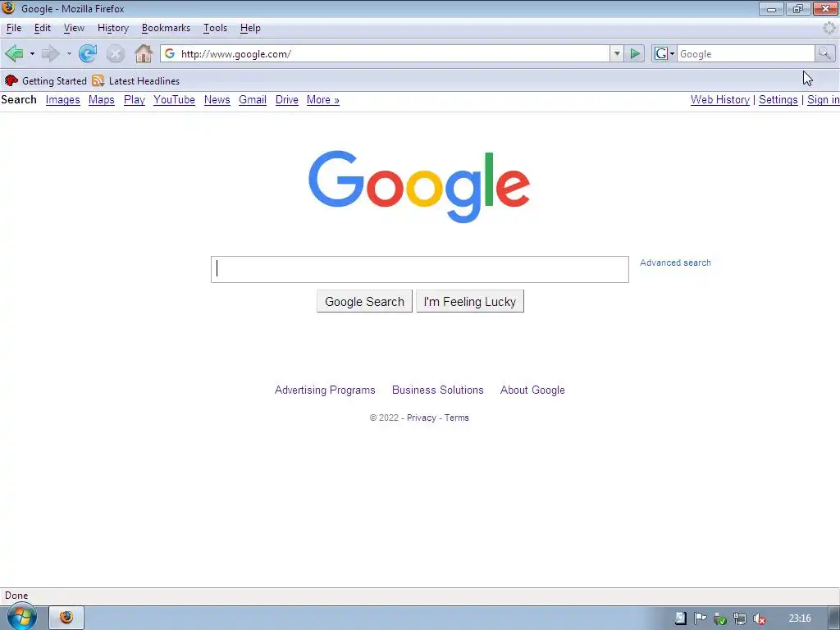
Task: Click the grey Forward arrow button
Action: point(50,53)
